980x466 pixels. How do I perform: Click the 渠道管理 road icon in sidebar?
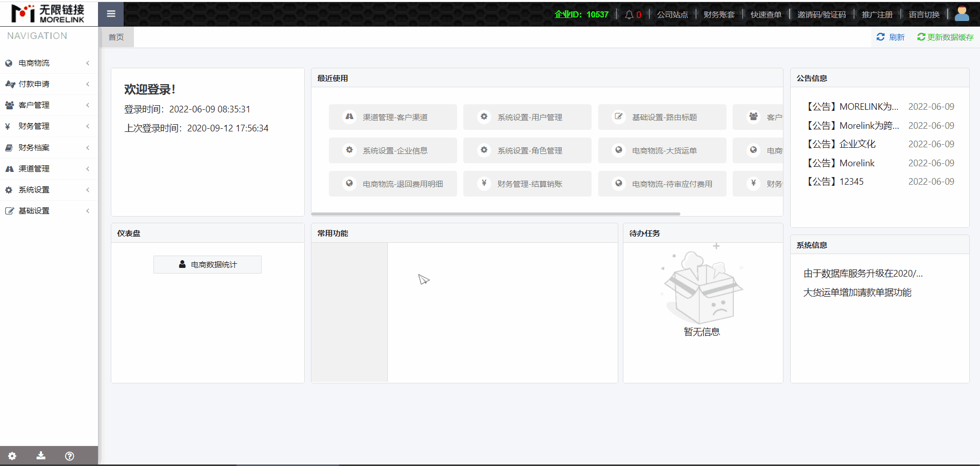coord(9,169)
